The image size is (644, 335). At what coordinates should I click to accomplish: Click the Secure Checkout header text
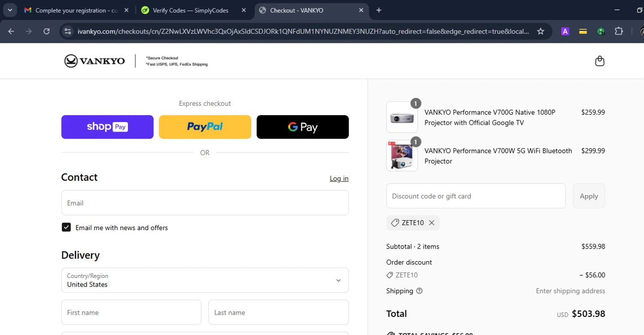162,58
